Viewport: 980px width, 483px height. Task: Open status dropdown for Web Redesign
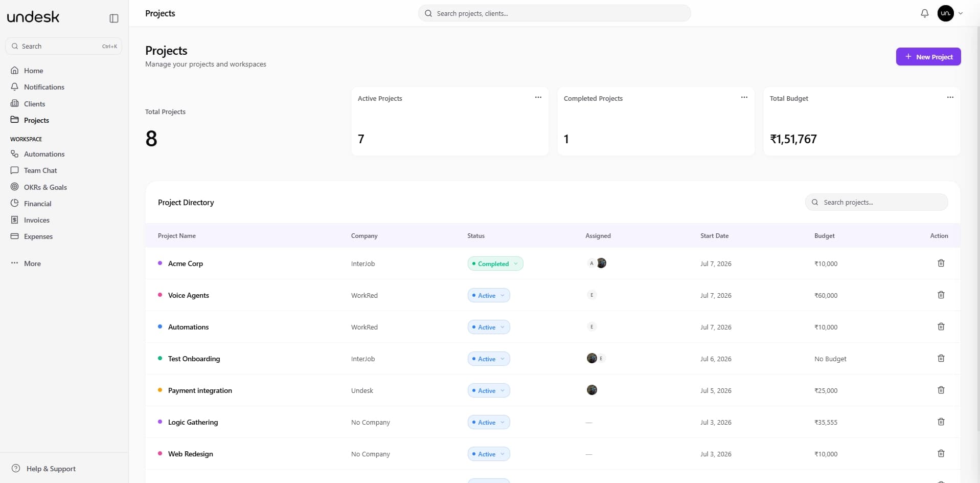click(x=489, y=454)
